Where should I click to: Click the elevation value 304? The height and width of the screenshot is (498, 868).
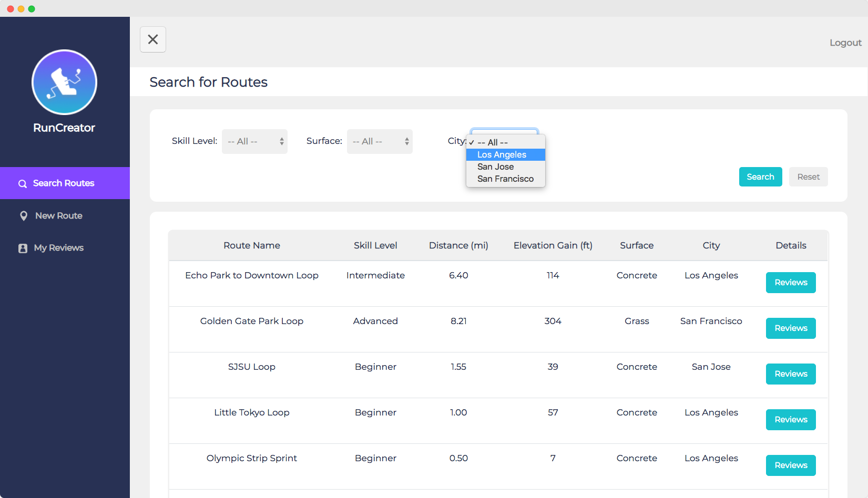[553, 321]
